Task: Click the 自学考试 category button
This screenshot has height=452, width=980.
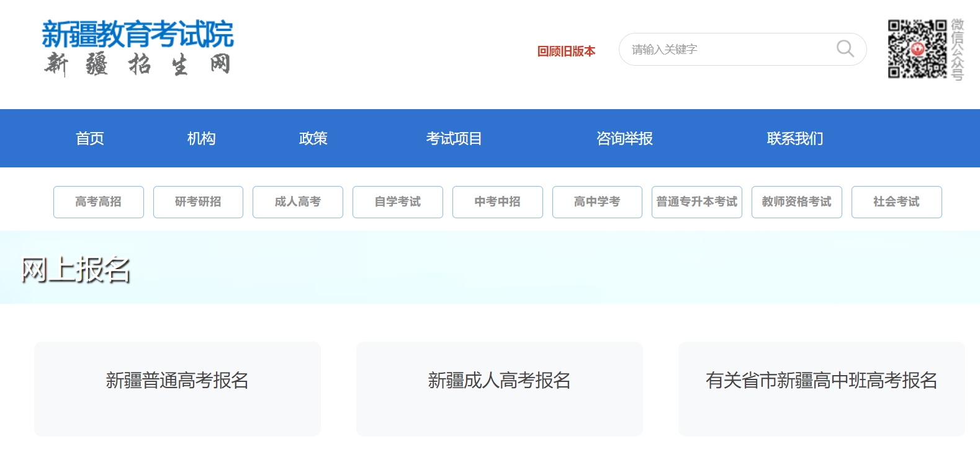Action: (398, 202)
